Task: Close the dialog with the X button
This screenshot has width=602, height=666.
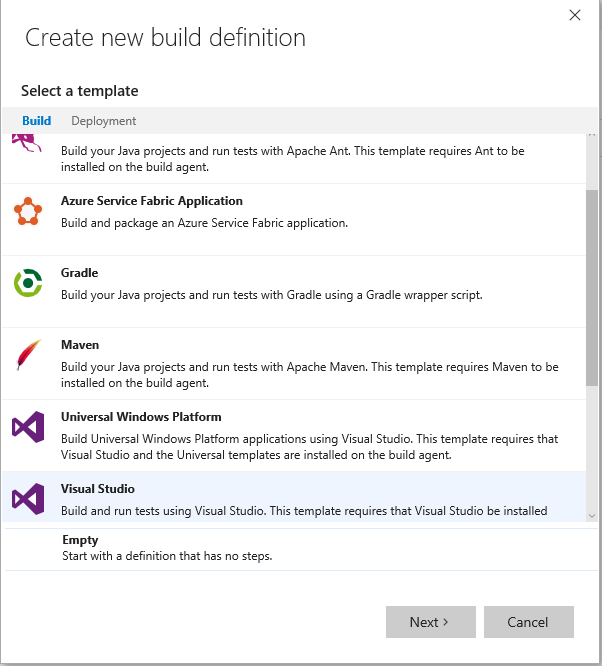Action: (575, 15)
